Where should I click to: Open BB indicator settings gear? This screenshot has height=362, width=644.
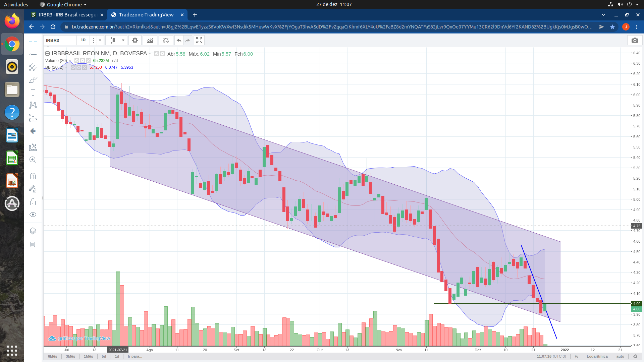tap(79, 67)
